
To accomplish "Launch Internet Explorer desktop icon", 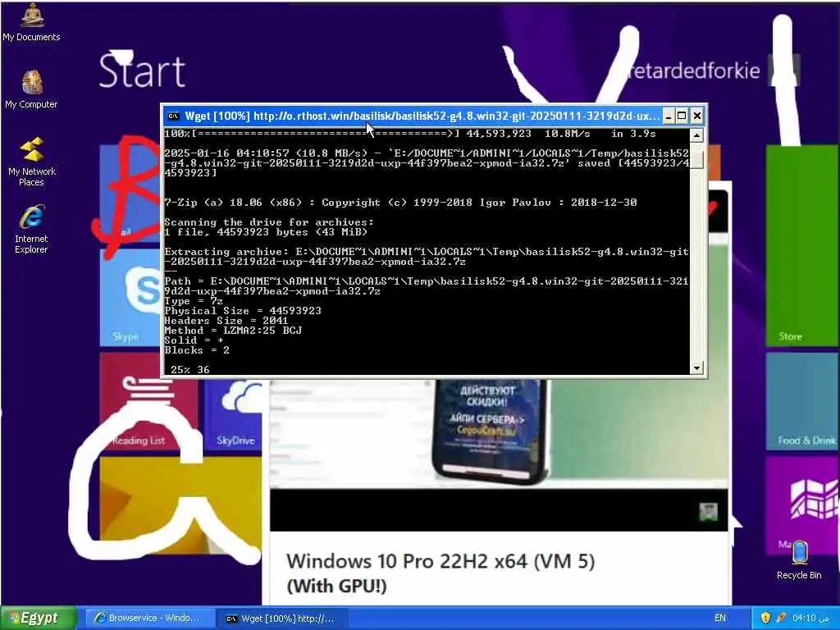I will [32, 229].
